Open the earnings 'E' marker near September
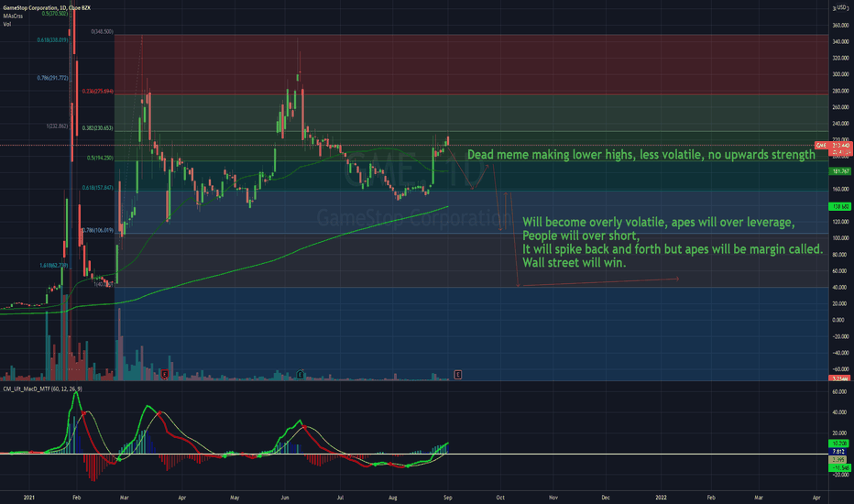 pos(458,374)
